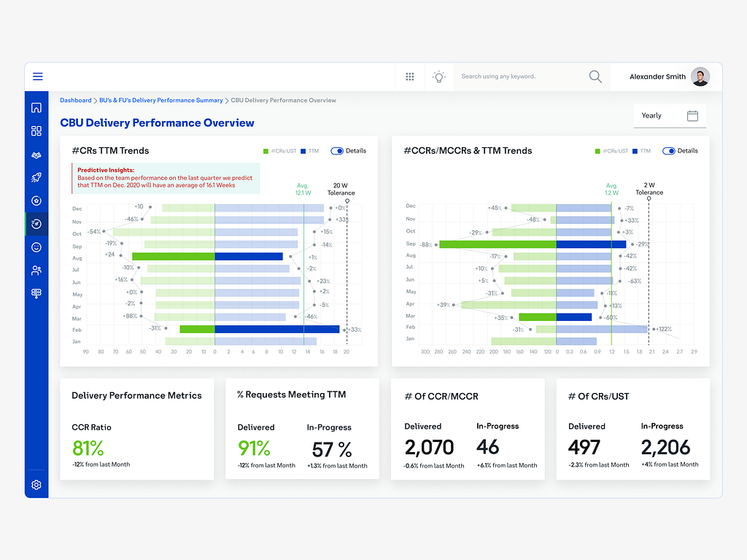This screenshot has height=560, width=747.
Task: Click the server stack icon in sidebar
Action: pos(36,292)
